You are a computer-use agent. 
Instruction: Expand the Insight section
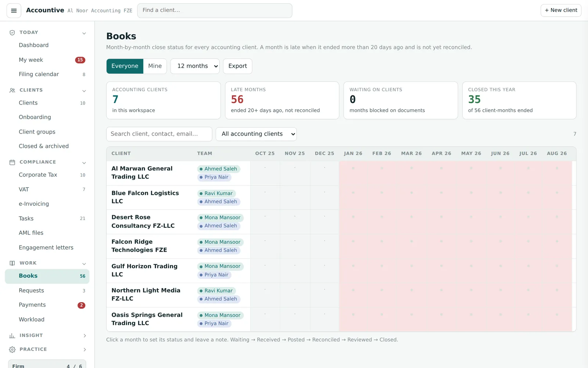point(85,336)
